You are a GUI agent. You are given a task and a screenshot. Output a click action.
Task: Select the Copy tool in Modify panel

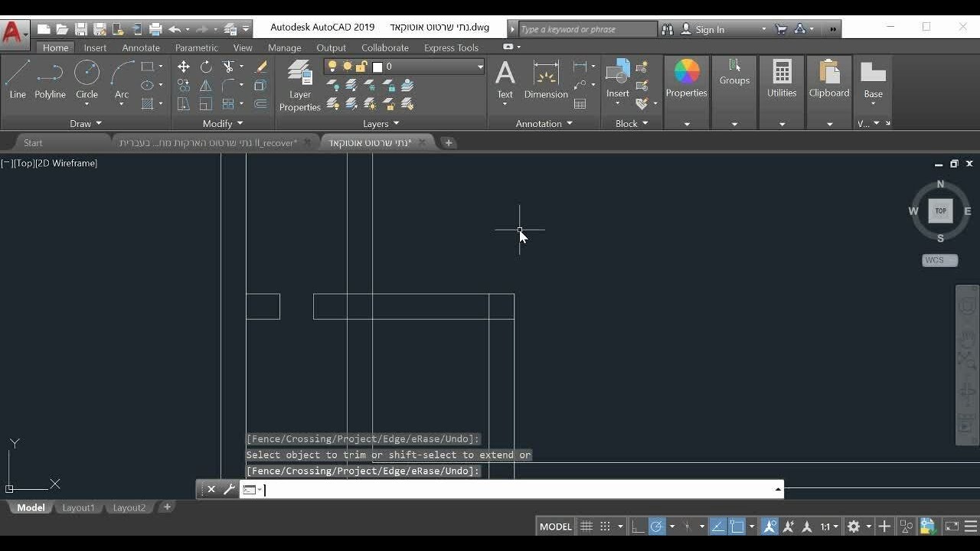[x=184, y=85]
